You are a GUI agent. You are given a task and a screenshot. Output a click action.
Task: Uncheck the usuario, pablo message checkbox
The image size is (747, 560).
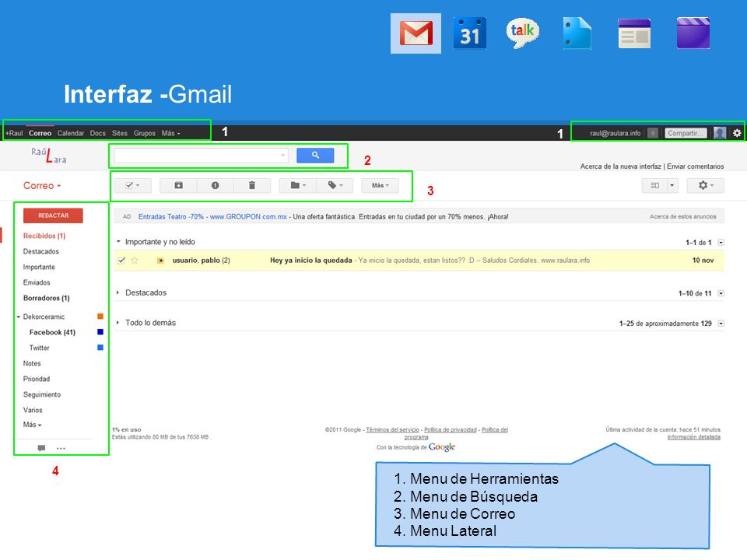[121, 261]
